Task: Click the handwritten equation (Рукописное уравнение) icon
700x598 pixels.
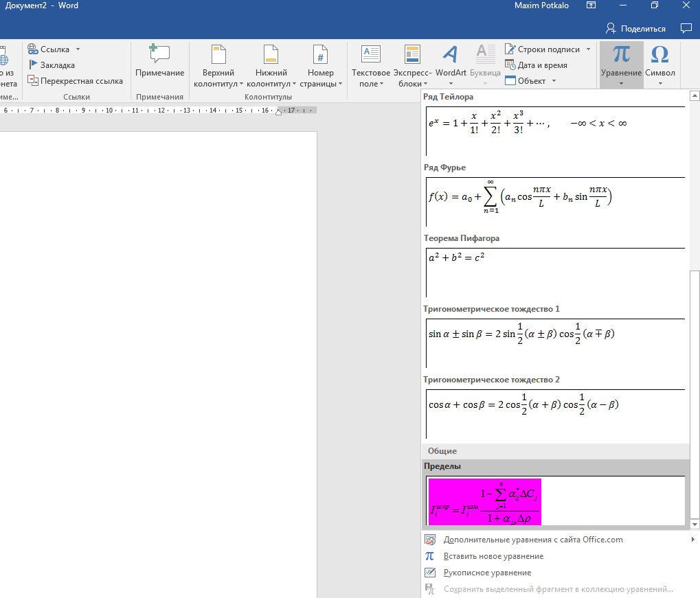Action: (430, 573)
